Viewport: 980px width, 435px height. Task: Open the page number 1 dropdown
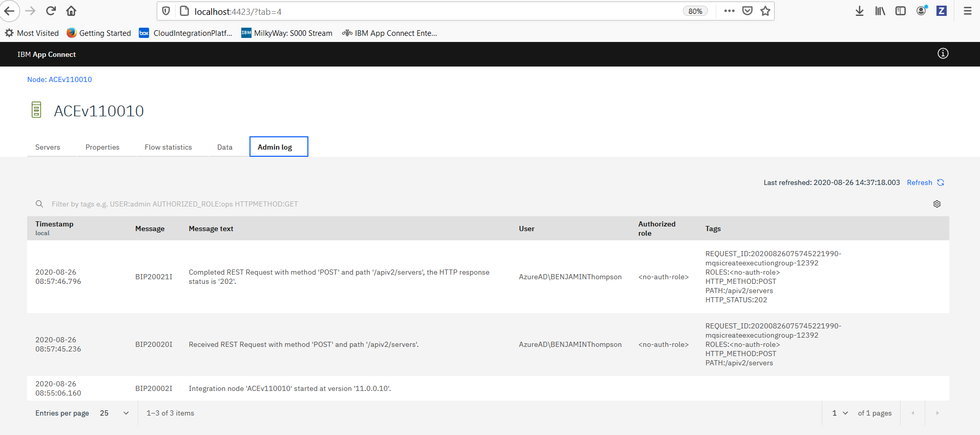click(840, 413)
